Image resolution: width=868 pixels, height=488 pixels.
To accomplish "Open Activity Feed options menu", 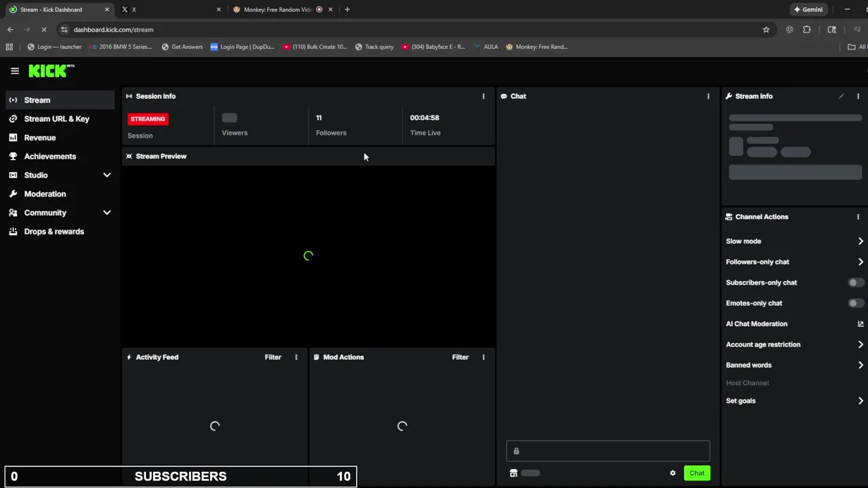I will click(x=296, y=357).
